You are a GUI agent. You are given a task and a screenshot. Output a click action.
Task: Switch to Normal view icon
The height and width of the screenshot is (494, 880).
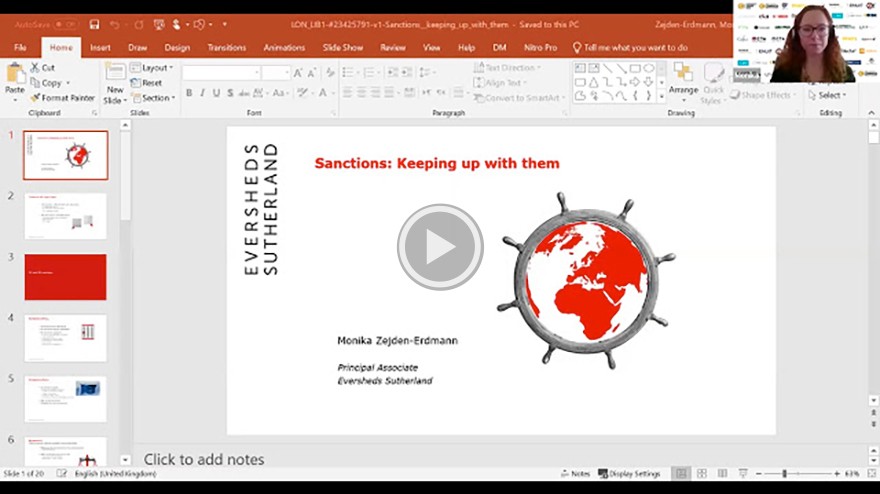681,474
